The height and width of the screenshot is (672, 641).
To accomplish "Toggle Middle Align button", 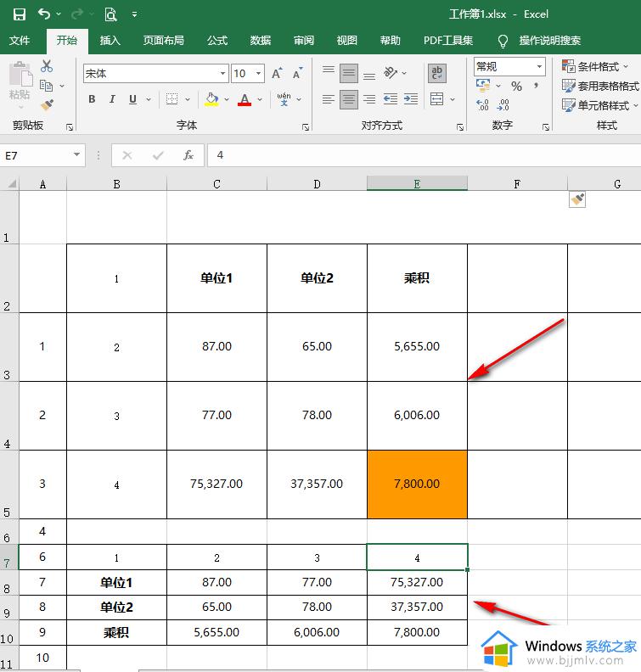I will [349, 73].
